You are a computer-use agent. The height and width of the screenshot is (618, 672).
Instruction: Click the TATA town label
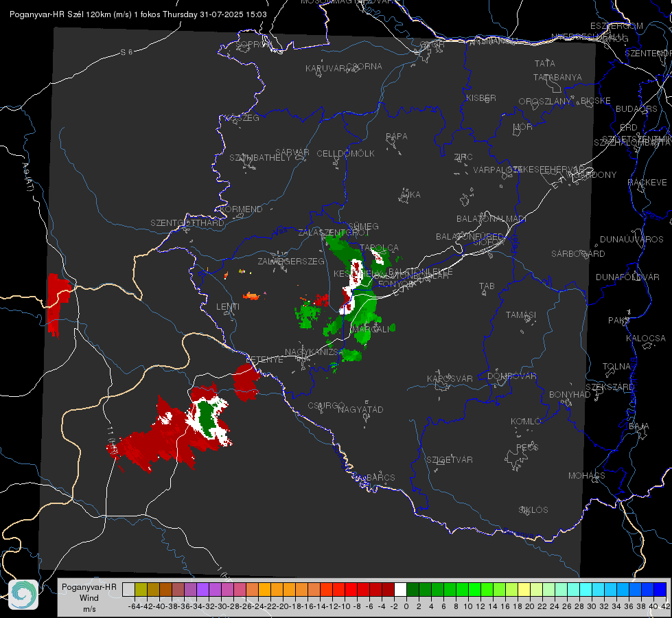tap(545, 63)
